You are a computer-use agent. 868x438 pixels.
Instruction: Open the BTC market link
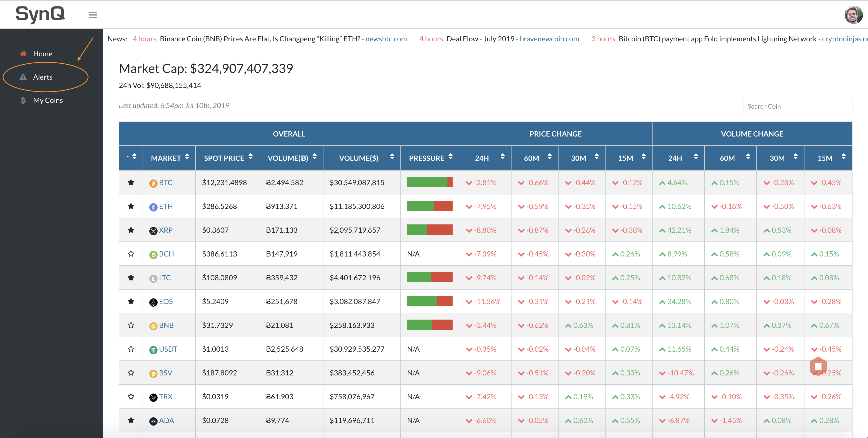pyautogui.click(x=166, y=183)
